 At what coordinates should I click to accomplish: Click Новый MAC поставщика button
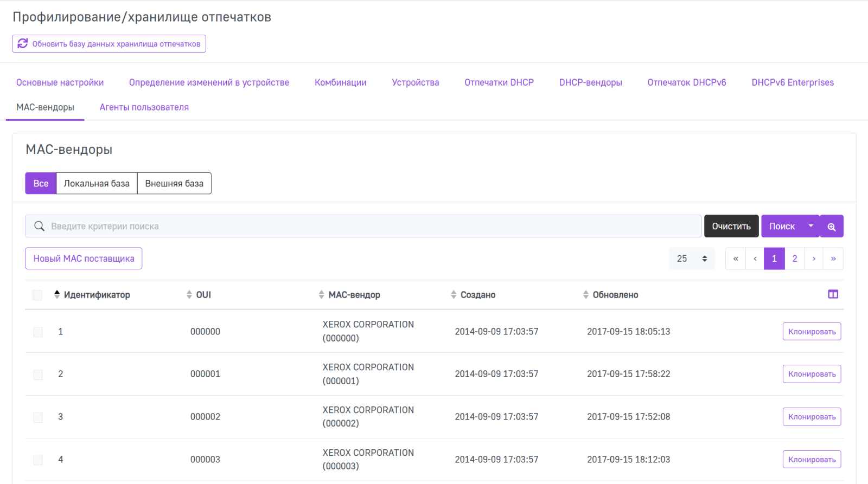tap(84, 259)
